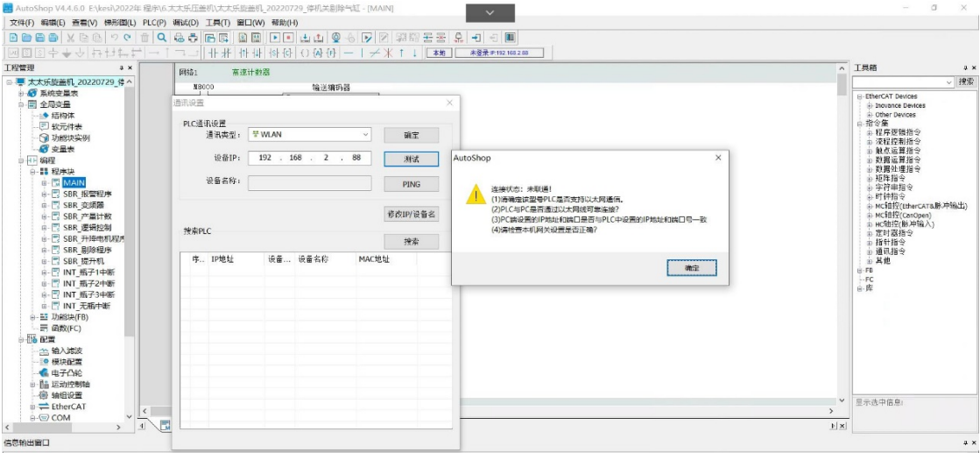
Task: Click the up arrow ladder icon
Action: pyautogui.click(x=401, y=53)
